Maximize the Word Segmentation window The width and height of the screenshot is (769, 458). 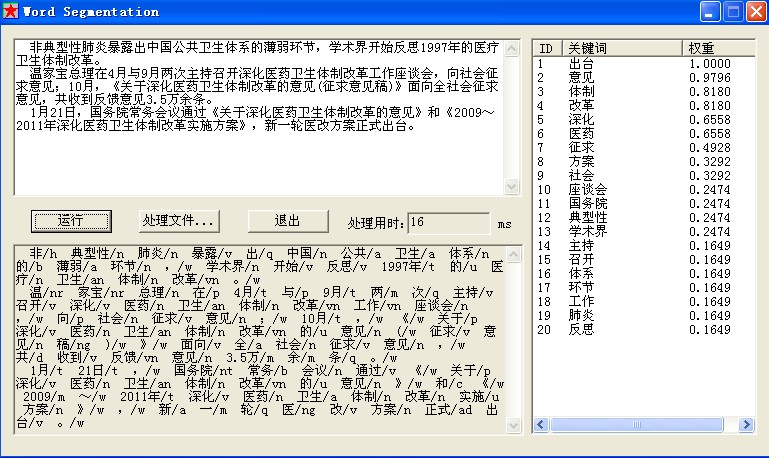coord(733,12)
